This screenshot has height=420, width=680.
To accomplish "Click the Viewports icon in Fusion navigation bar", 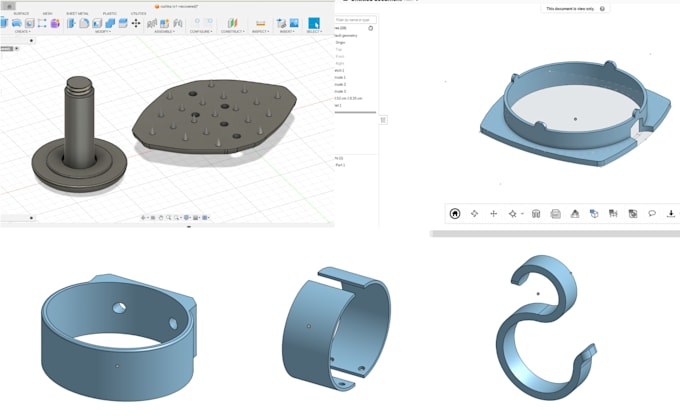I will pyautogui.click(x=206, y=217).
